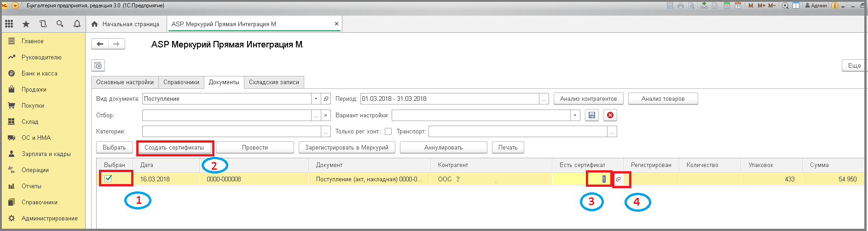Click the 1C main menu dropdown circle

tap(15, 6)
